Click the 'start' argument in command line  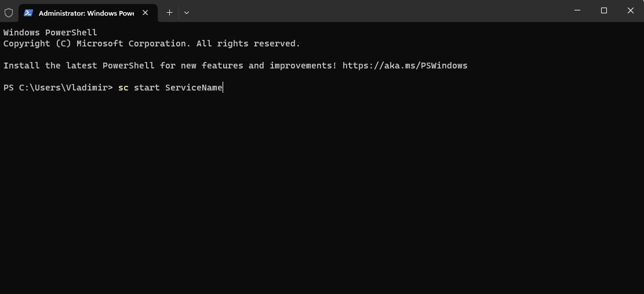(x=147, y=88)
